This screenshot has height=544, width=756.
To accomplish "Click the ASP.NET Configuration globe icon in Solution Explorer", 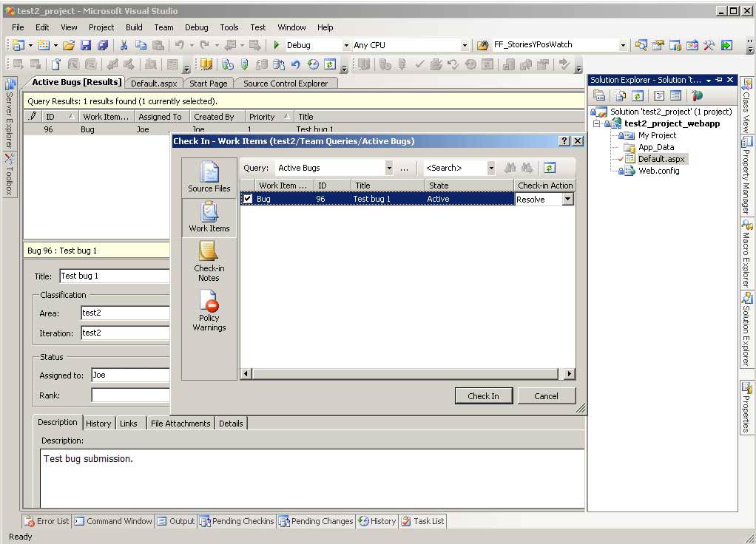I will pyautogui.click(x=697, y=95).
